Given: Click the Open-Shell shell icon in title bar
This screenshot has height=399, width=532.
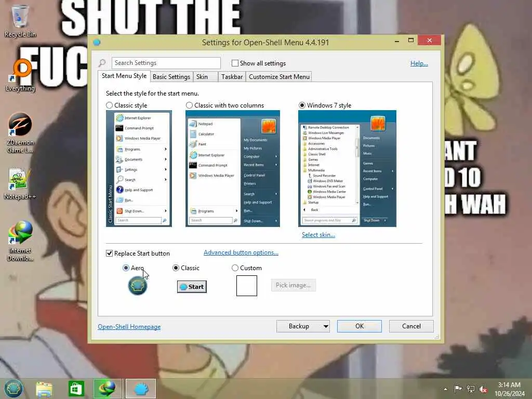Looking at the screenshot, I should click(x=97, y=42).
